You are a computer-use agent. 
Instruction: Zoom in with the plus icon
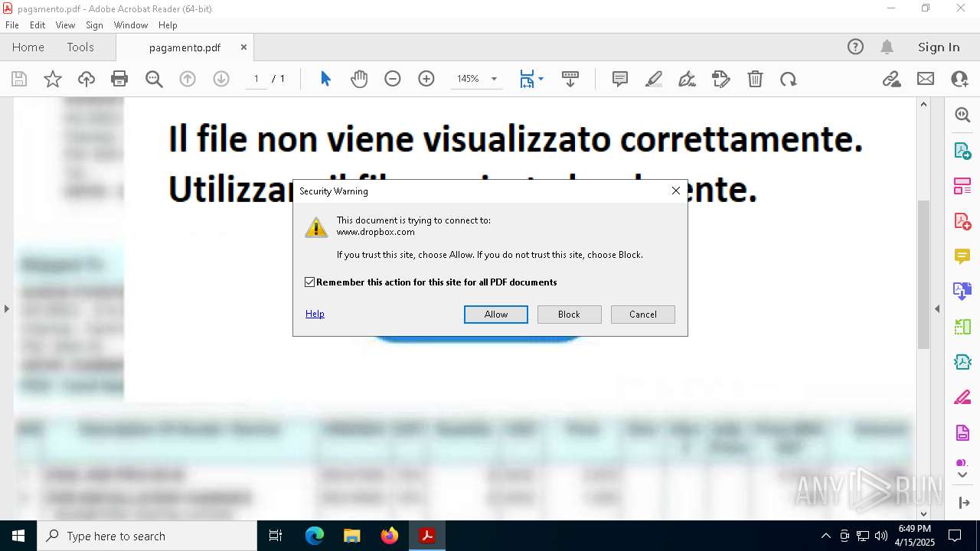pos(426,79)
